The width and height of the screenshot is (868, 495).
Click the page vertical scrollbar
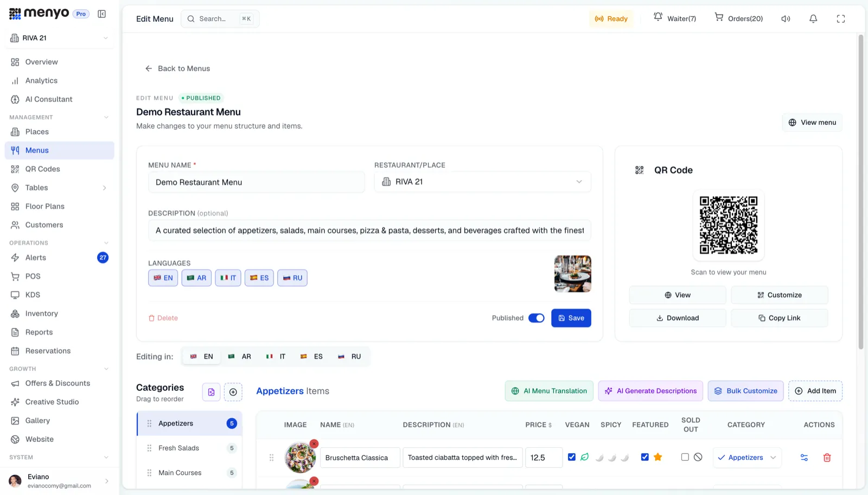pos(860,192)
